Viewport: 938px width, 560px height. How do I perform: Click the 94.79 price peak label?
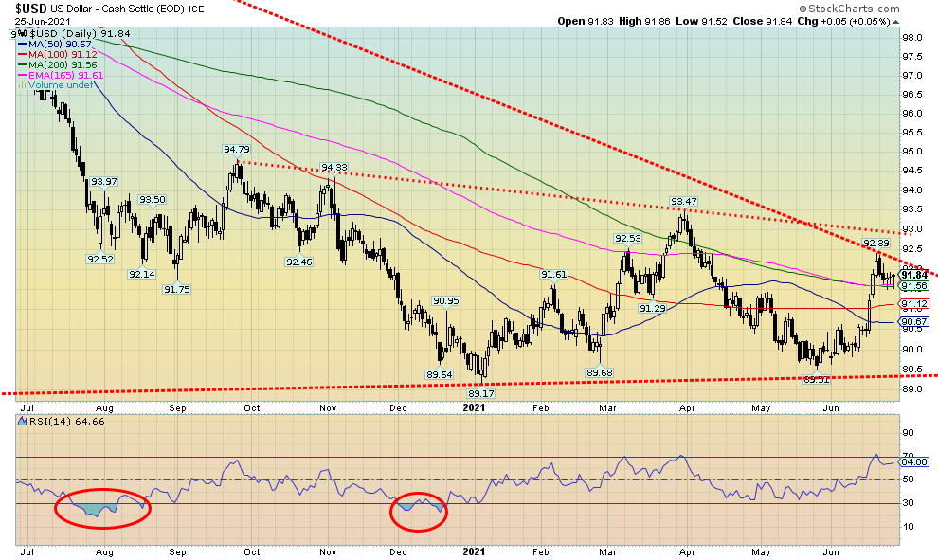(236, 150)
